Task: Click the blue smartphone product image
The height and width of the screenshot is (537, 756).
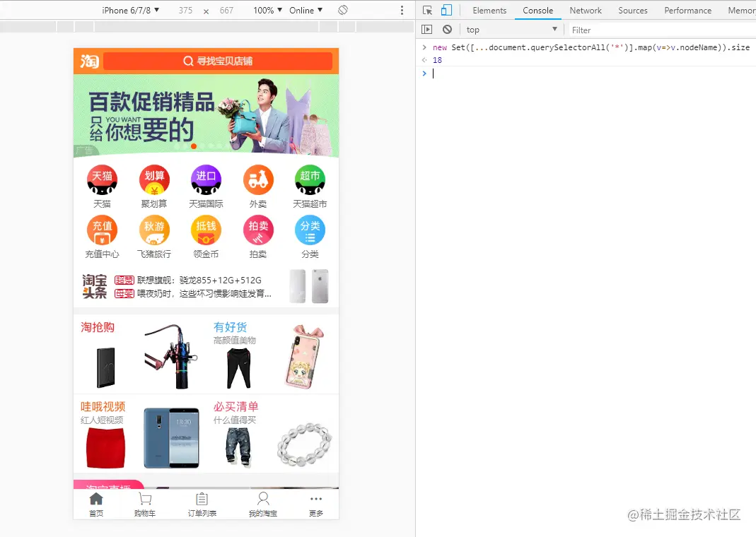Action: point(171,438)
